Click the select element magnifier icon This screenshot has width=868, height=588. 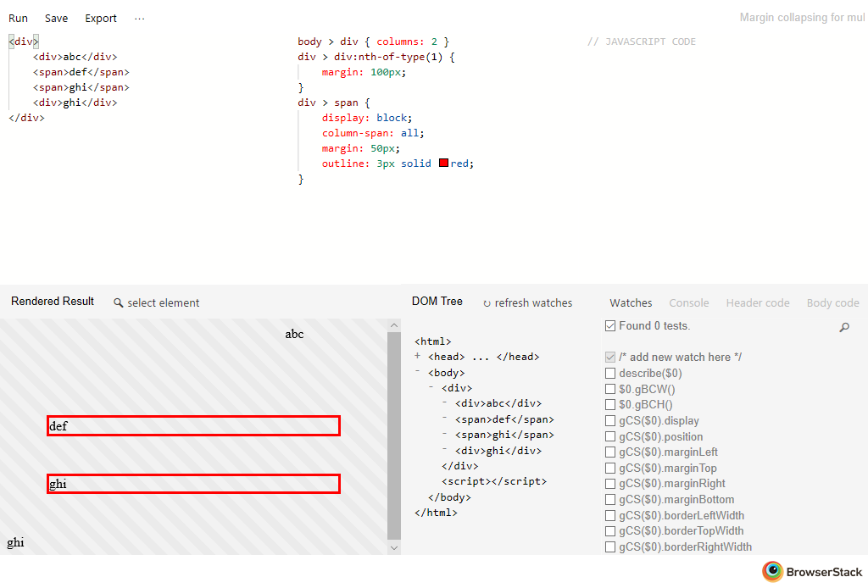coord(119,303)
